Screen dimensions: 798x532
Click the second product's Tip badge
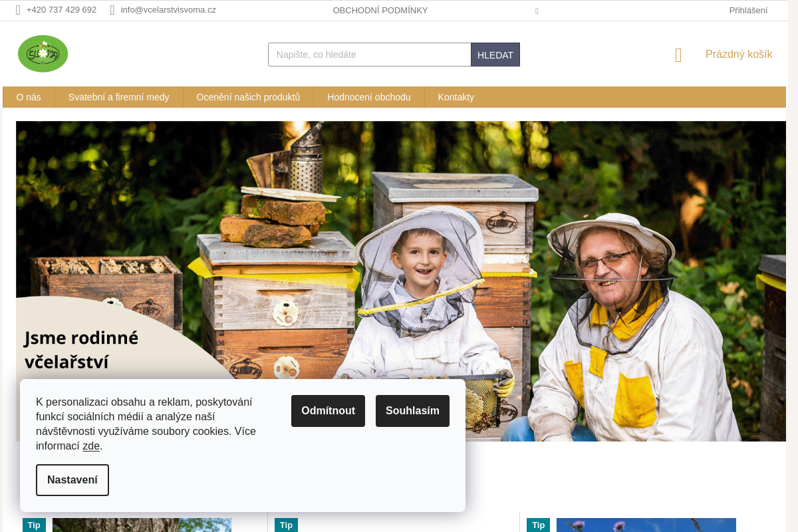click(x=286, y=525)
